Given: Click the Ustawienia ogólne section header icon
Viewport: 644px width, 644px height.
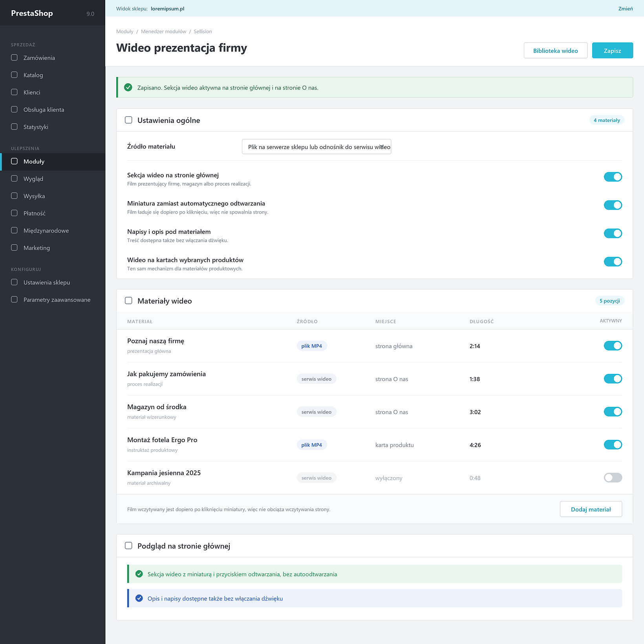Looking at the screenshot, I should [x=128, y=120].
